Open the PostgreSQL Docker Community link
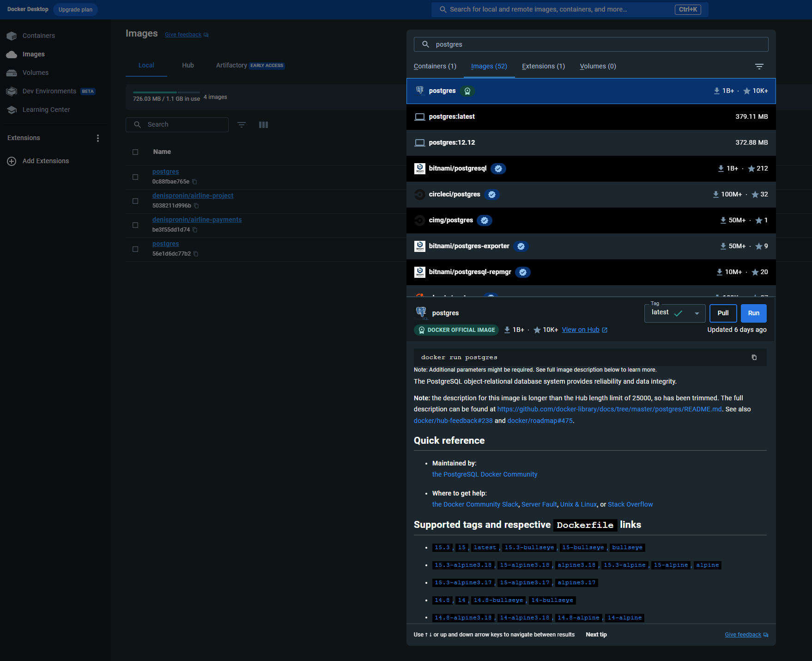812x661 pixels. point(485,475)
